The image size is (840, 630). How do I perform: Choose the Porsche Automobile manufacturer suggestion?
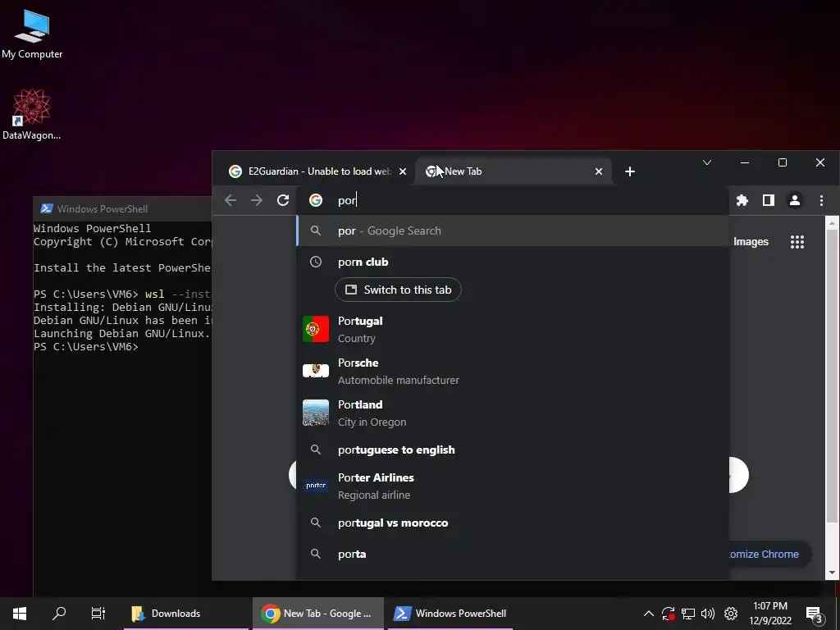[513, 372]
